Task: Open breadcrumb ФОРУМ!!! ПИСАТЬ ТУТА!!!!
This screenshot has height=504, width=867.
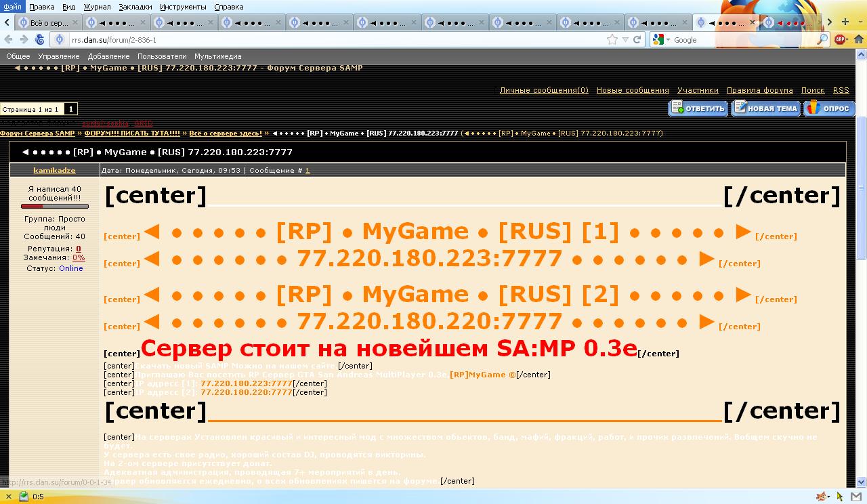Action: click(132, 133)
